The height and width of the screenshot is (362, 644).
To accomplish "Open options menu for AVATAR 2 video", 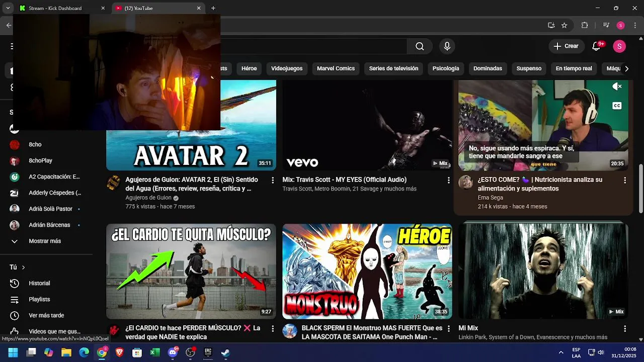I will [273, 180].
